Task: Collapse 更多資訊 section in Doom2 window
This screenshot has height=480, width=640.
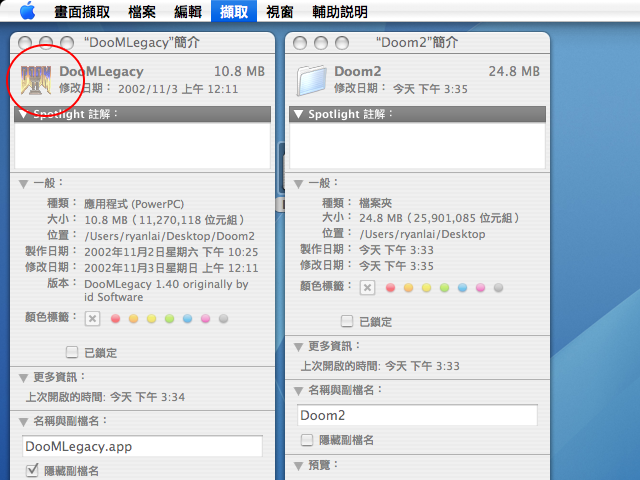Action: pos(298,347)
